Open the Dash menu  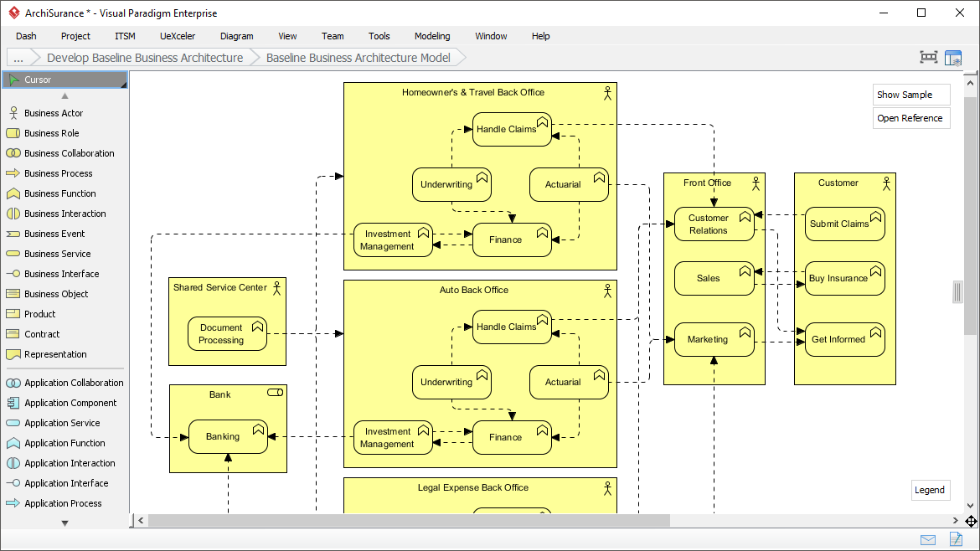tap(26, 36)
